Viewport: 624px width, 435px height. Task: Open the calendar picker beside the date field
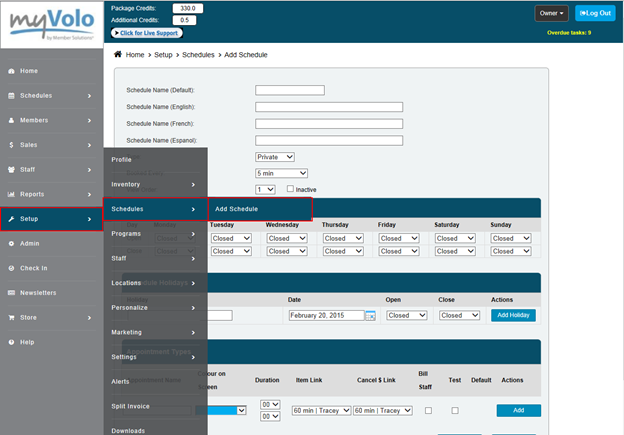point(370,315)
